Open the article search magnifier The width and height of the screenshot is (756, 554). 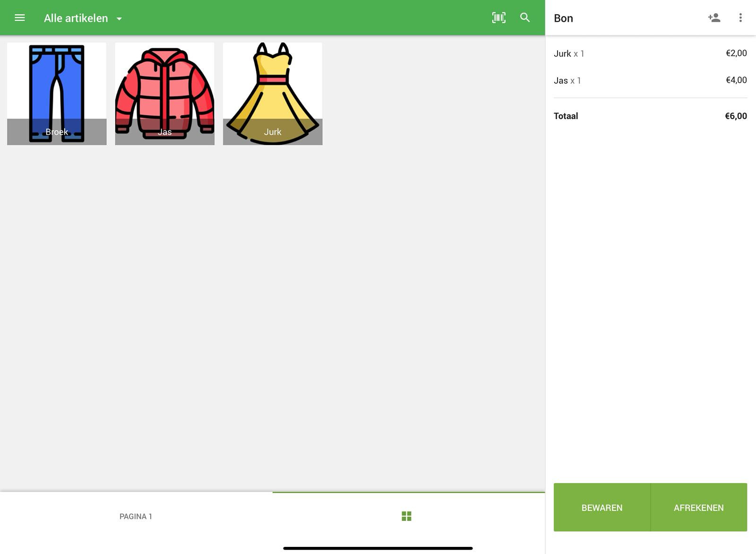pos(525,18)
